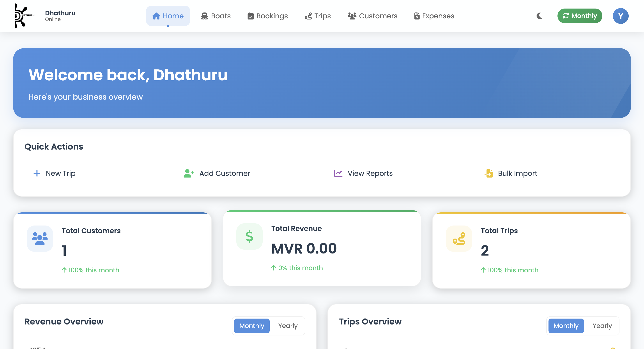Switch Trips Overview to Yearly
The image size is (644, 349).
[602, 326]
